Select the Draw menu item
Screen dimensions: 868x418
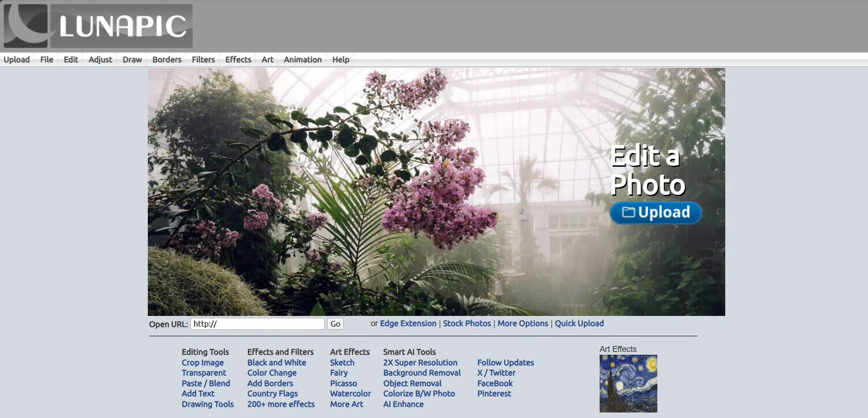pyautogui.click(x=132, y=60)
